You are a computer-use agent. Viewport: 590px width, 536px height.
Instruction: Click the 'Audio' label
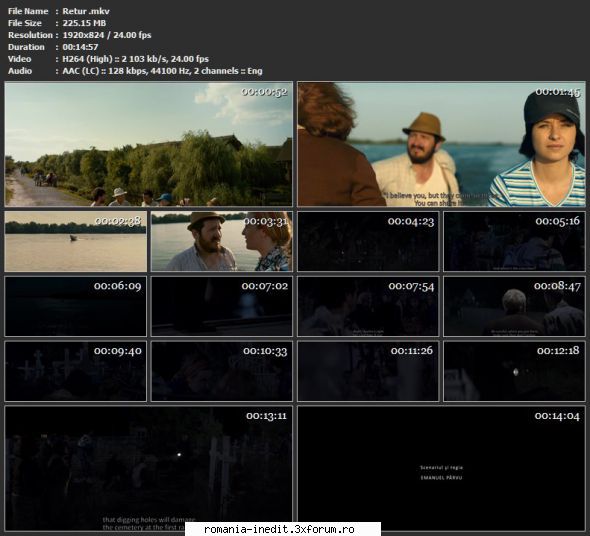(20, 71)
